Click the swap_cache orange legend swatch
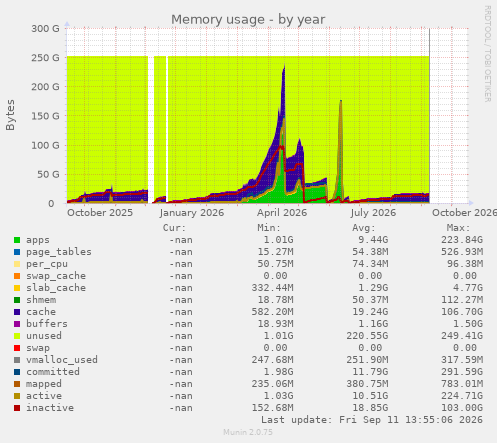The width and height of the screenshot is (497, 443). [x=17, y=276]
